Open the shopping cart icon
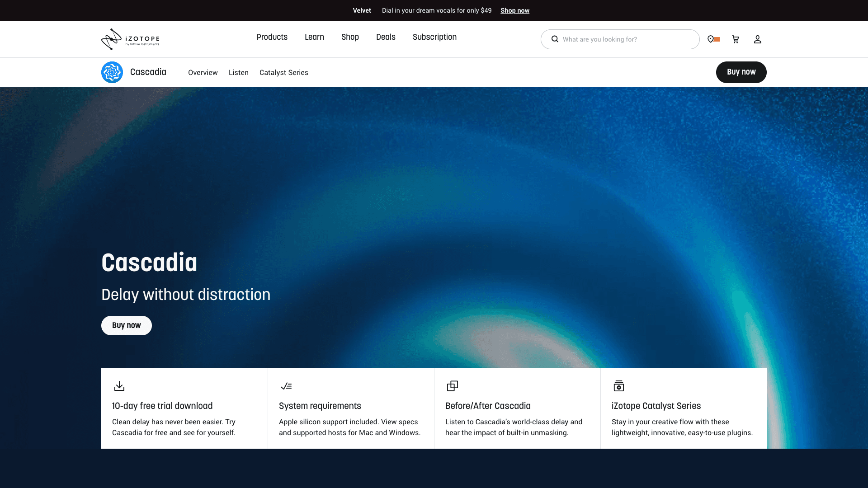 (736, 39)
